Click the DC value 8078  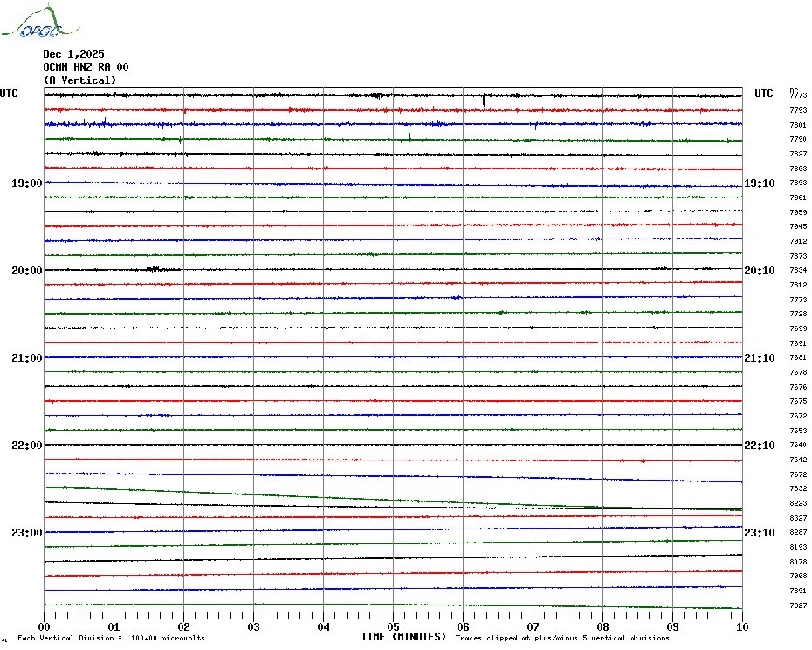point(798,562)
